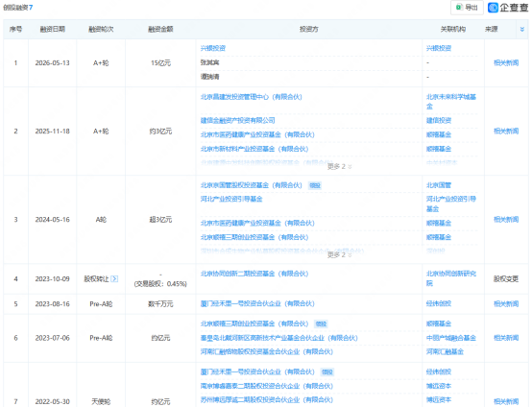The height and width of the screenshot is (407, 532).
Task: Open 兴银投资 in the 关联机构 column
Action: 439,48
